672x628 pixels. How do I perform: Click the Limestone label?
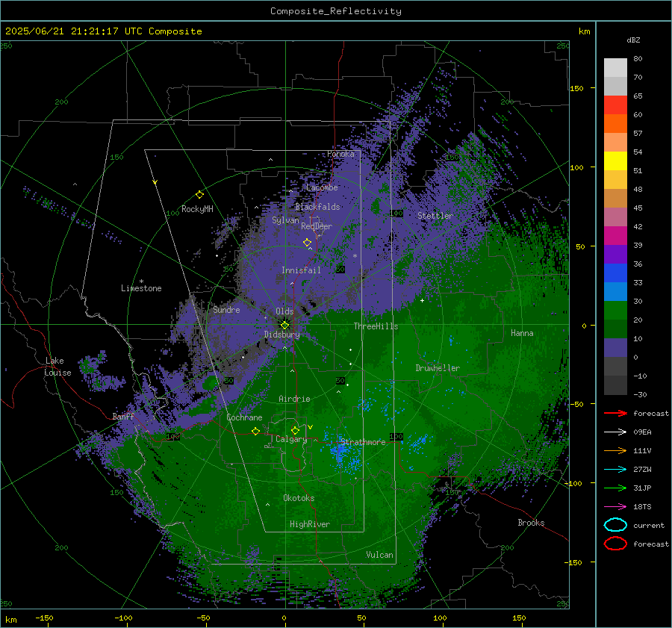click(x=141, y=288)
